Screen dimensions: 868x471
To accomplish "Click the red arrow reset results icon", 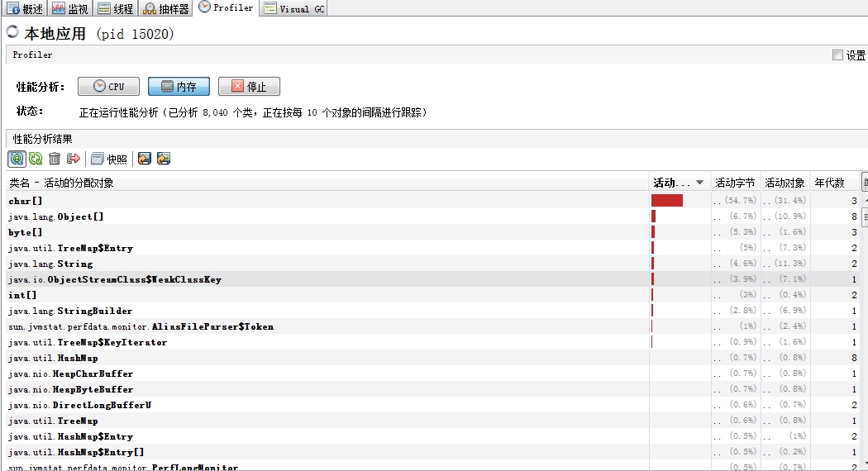I will pyautogui.click(x=73, y=159).
